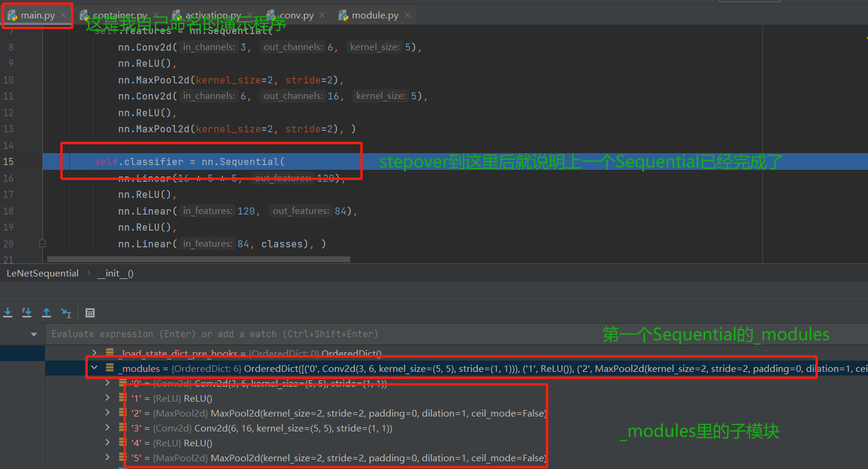Open the Evaluate Expression calculator icon
868x469 pixels.
tap(90, 312)
